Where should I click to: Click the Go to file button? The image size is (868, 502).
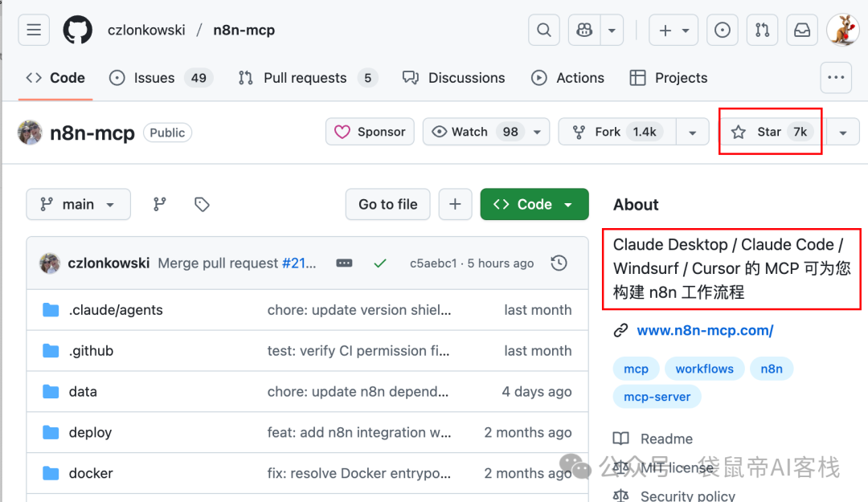click(387, 204)
